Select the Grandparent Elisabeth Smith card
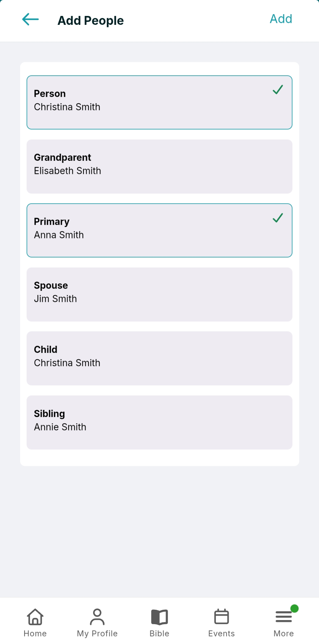Screen dimensions: 319x644 pyautogui.click(x=159, y=167)
